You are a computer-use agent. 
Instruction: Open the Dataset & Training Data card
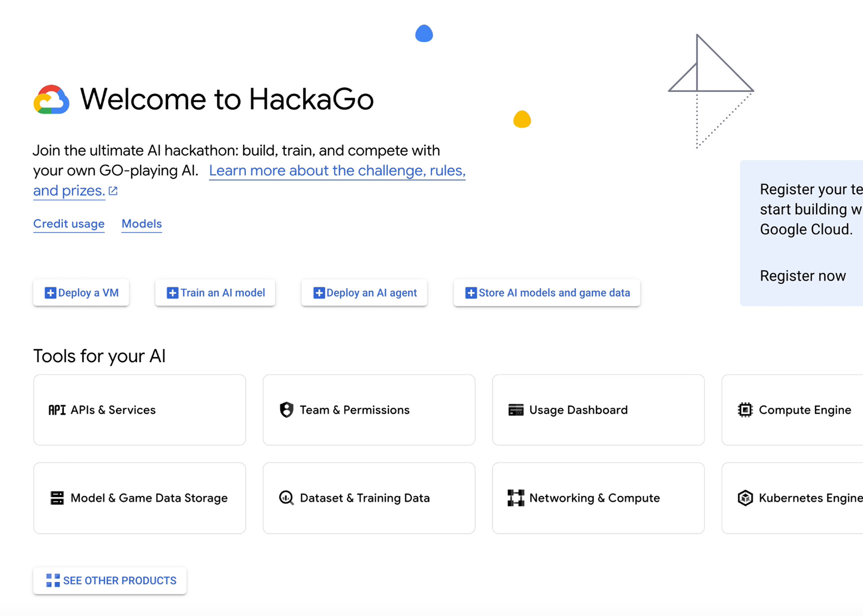pyautogui.click(x=369, y=498)
